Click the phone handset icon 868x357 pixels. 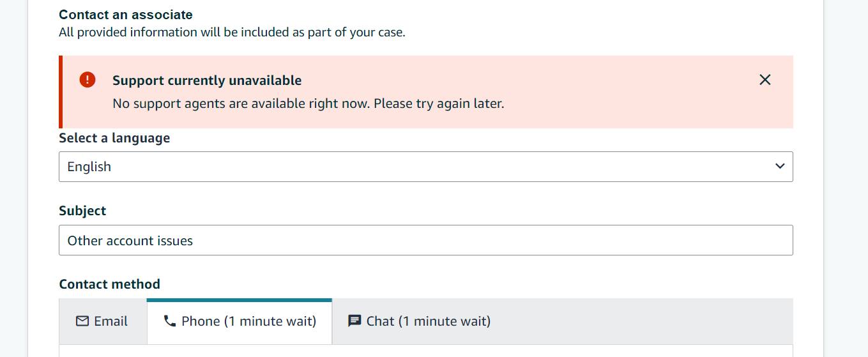169,321
